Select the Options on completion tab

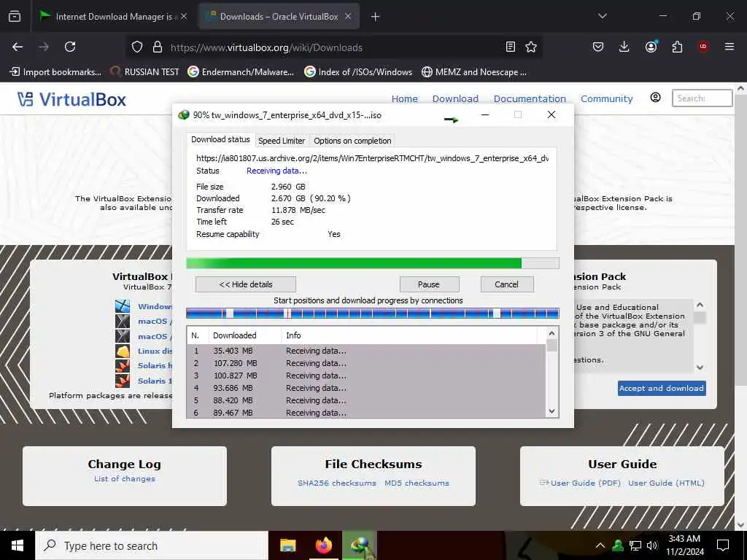(352, 141)
